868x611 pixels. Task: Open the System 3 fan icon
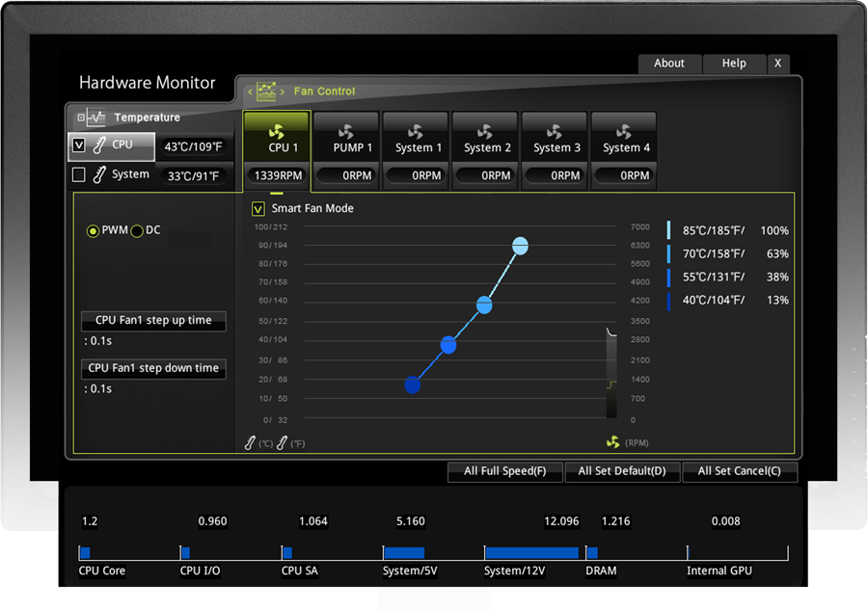[555, 130]
